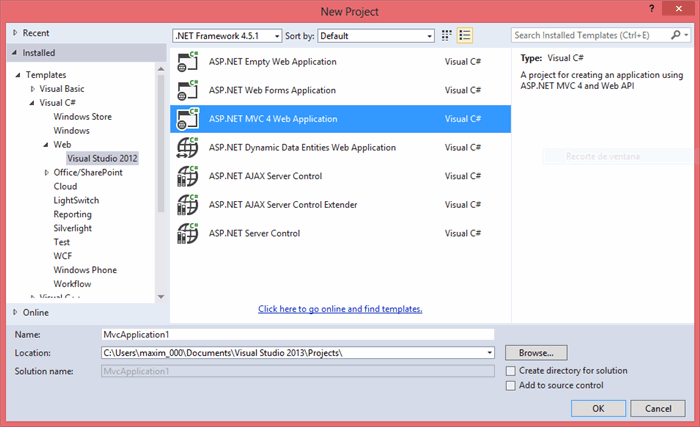Viewport: 700px width, 427px height.
Task: Select the Windows Phone category
Action: click(85, 270)
